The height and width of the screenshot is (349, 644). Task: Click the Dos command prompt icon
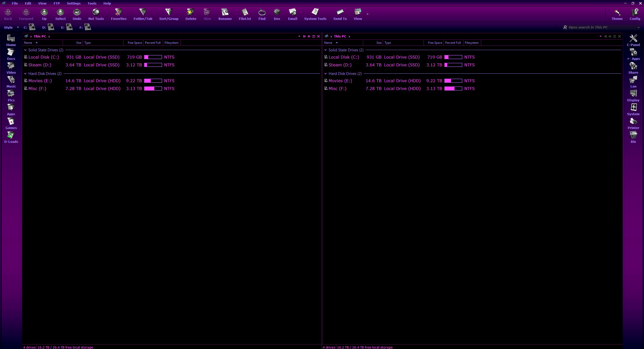[x=277, y=12]
